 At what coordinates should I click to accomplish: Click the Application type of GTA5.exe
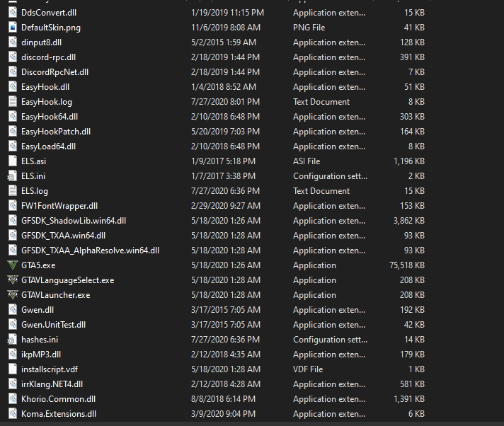[x=314, y=265]
